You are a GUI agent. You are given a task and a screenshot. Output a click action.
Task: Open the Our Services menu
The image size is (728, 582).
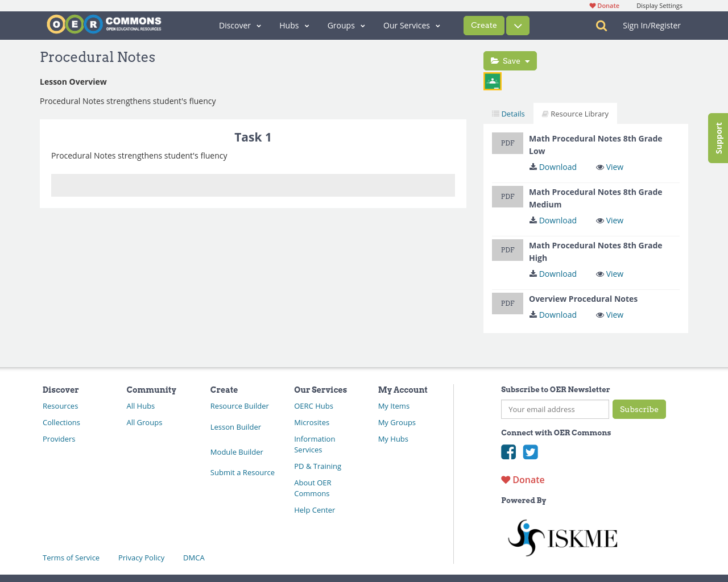tap(412, 26)
